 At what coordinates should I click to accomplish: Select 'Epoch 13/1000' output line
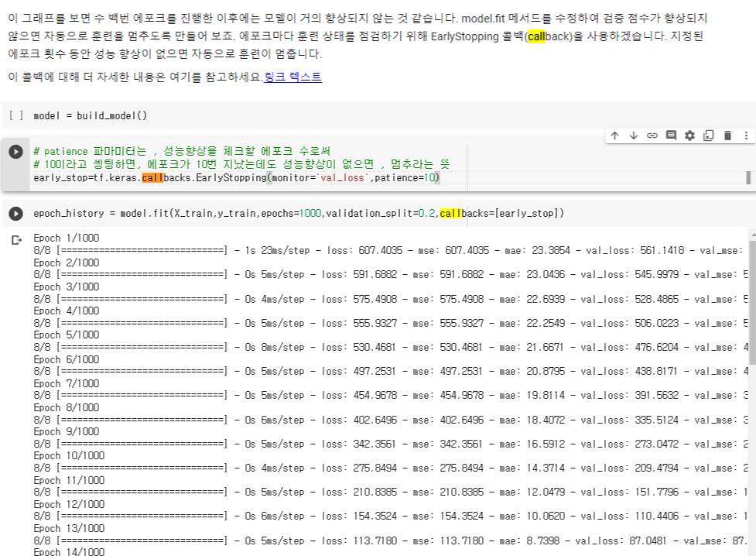coord(69,528)
